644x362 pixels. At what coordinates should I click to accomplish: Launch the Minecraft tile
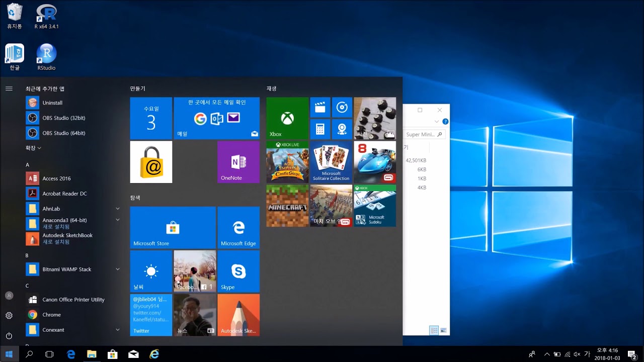point(287,206)
